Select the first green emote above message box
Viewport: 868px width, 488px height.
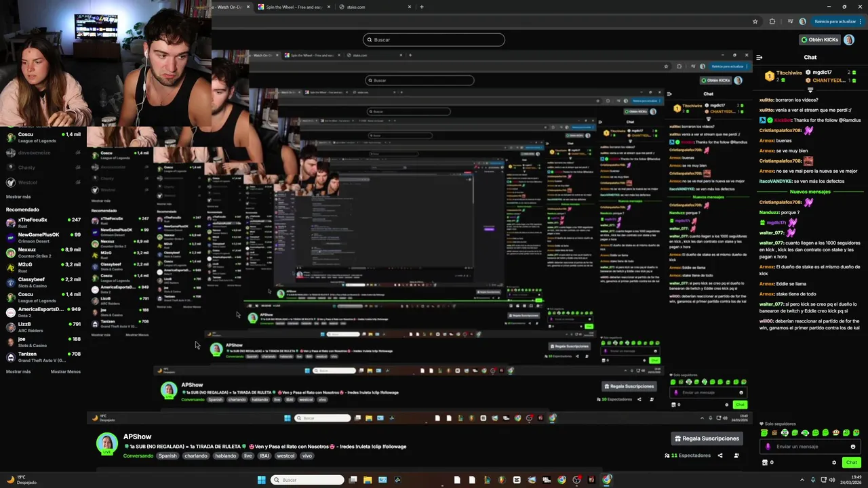764,432
